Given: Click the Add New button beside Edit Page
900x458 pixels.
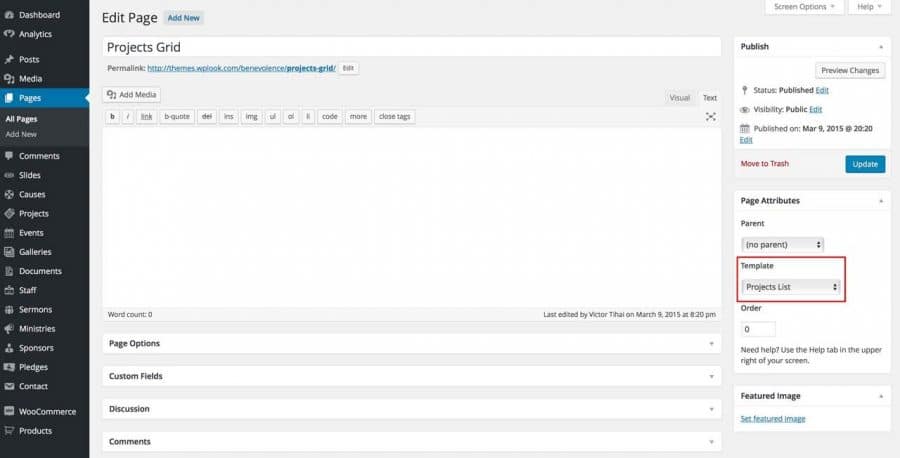Looking at the screenshot, I should click(x=184, y=18).
